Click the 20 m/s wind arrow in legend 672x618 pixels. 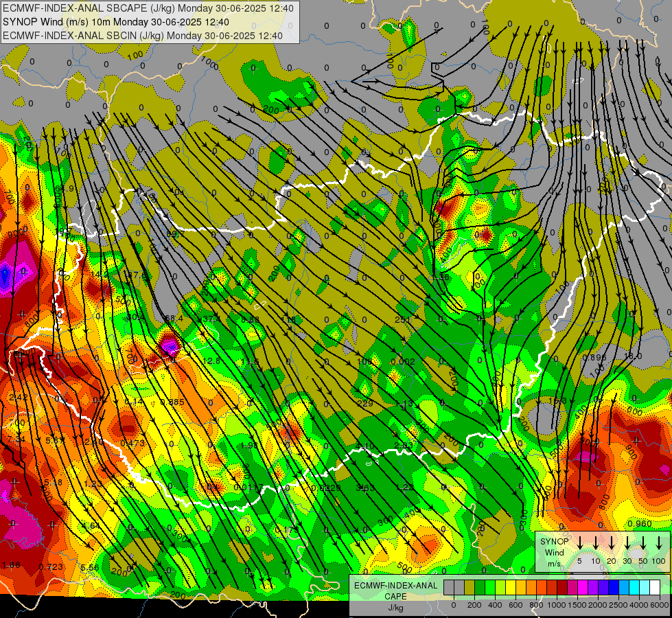click(611, 542)
